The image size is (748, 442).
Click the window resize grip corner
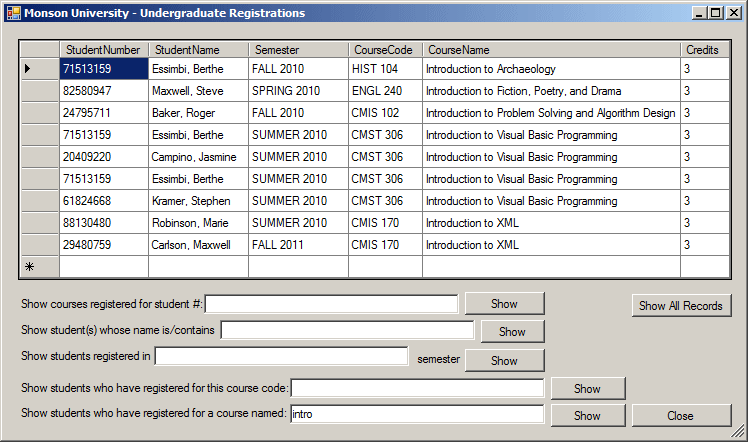[738, 432]
